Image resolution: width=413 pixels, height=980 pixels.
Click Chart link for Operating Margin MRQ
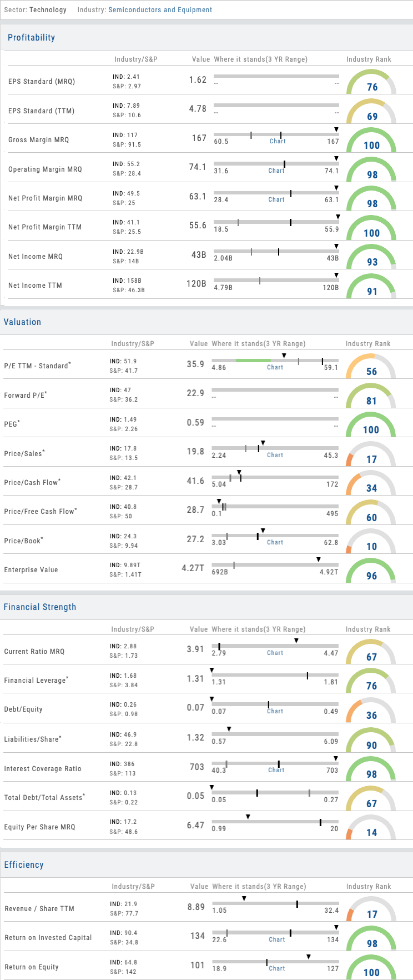tap(276, 171)
